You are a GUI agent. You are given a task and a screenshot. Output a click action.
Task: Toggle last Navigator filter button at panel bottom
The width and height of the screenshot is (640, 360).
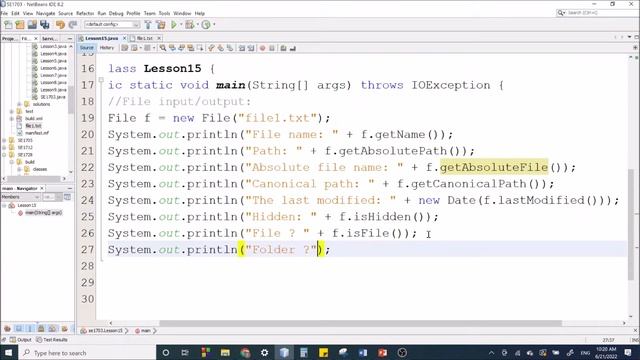point(64,329)
